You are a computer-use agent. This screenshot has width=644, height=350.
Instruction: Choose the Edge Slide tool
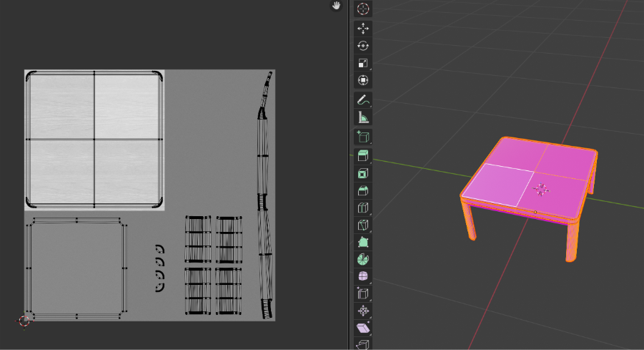363,293
